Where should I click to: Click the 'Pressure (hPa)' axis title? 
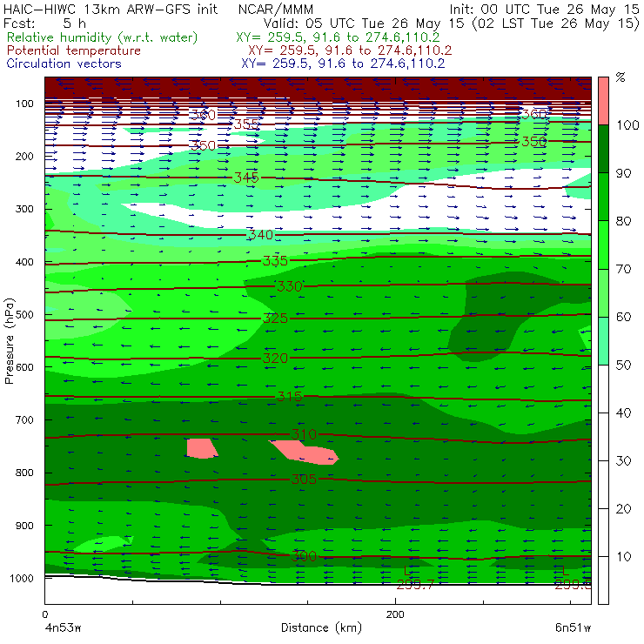(x=9, y=341)
